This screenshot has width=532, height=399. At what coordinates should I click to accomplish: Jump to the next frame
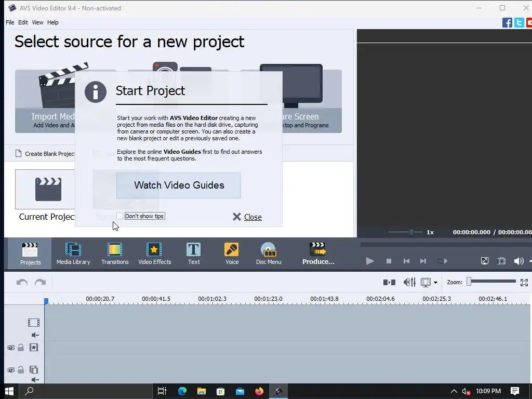pos(423,261)
